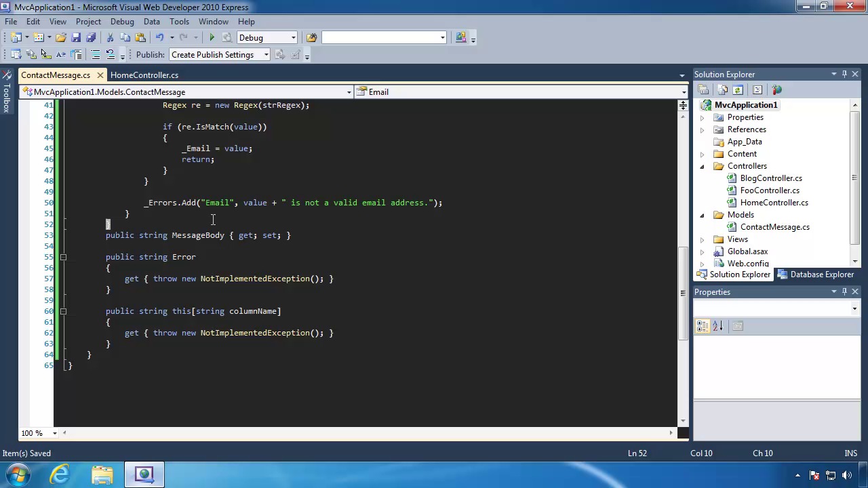Screen dimensions: 868x488
Task: Close the ContactMessage.cs tab with its X
Action: 100,75
